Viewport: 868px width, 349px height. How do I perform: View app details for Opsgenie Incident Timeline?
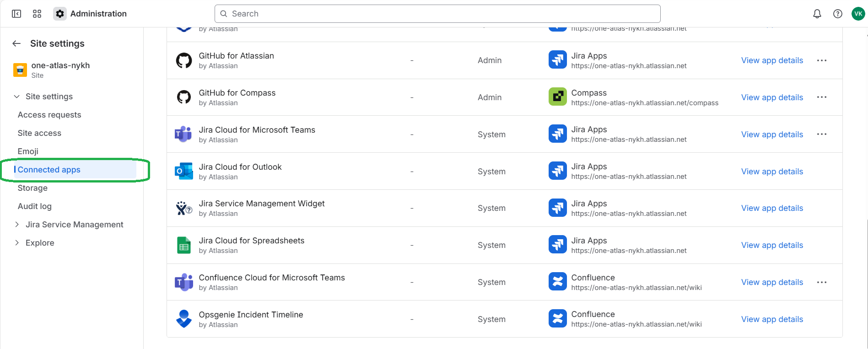772,319
